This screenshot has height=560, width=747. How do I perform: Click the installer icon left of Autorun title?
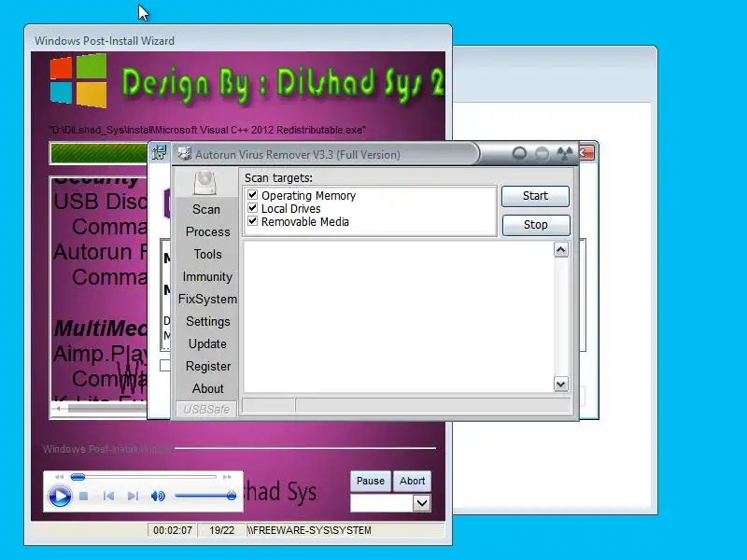159,152
